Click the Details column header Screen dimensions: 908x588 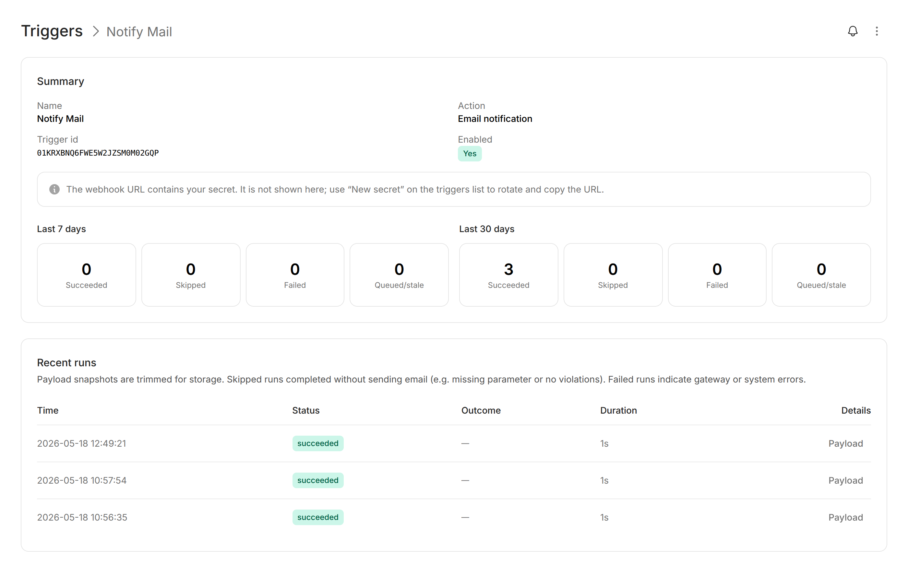coord(856,410)
